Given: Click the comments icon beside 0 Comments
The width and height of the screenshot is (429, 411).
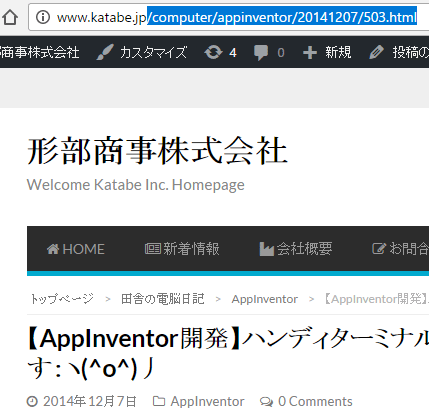Looking at the screenshot, I should (x=266, y=402).
